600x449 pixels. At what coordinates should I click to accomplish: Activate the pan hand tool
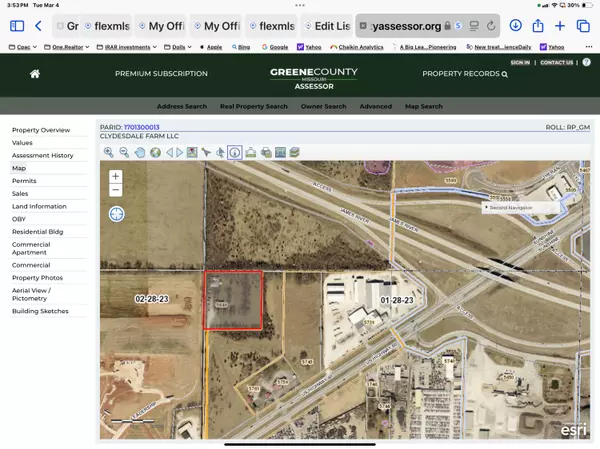(139, 152)
